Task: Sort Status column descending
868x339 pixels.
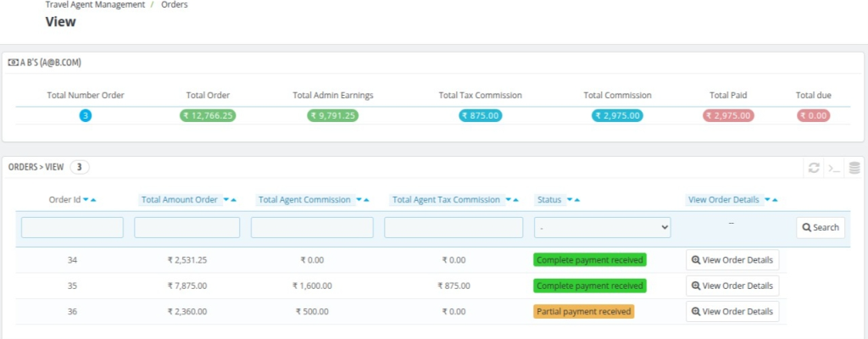Action: [570, 200]
